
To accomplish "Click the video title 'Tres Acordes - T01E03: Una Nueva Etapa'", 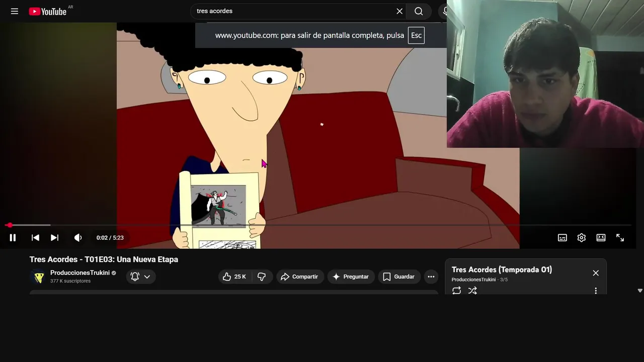I will click(x=104, y=259).
